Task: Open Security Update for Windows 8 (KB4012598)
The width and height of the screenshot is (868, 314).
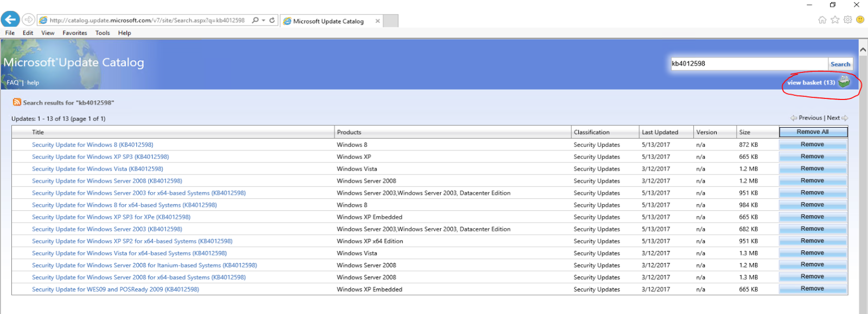Action: [92, 145]
